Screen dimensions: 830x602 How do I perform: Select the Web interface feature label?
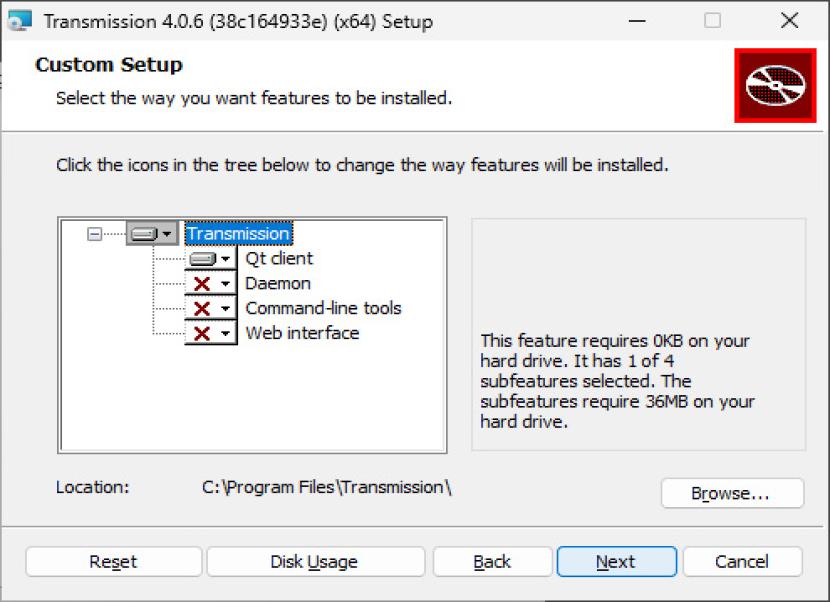(x=302, y=334)
